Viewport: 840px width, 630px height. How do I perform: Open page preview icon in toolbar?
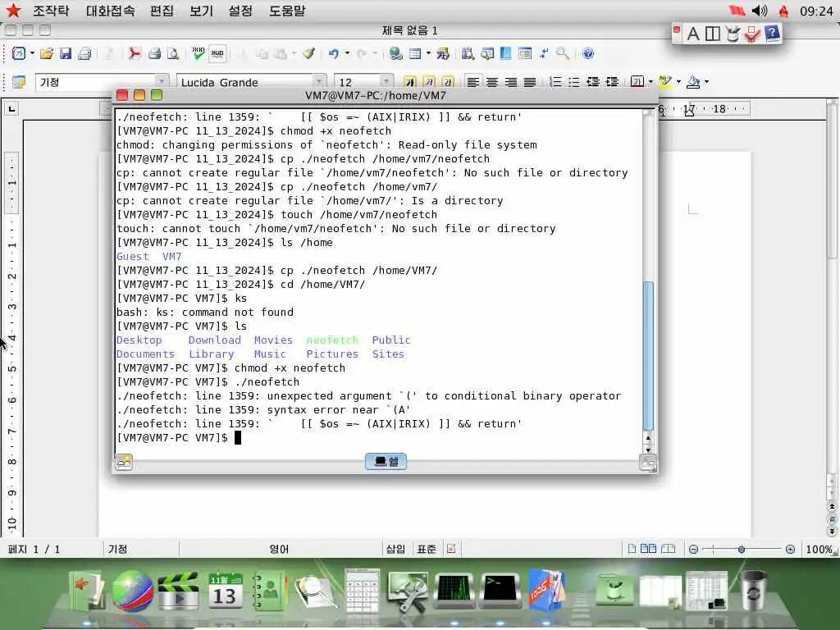click(172, 53)
